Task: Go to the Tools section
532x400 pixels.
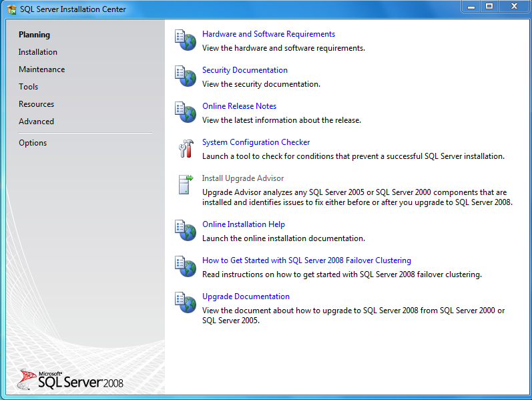Action: pos(28,87)
